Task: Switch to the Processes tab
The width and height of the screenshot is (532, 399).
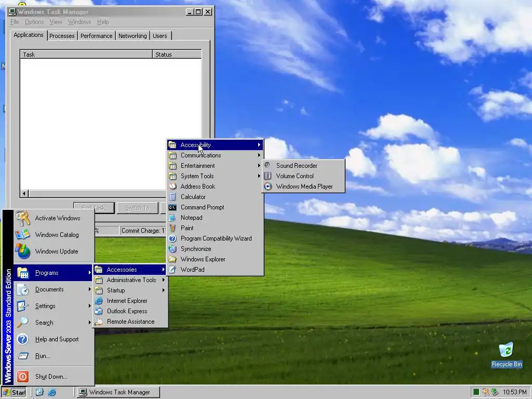Action: pos(62,36)
